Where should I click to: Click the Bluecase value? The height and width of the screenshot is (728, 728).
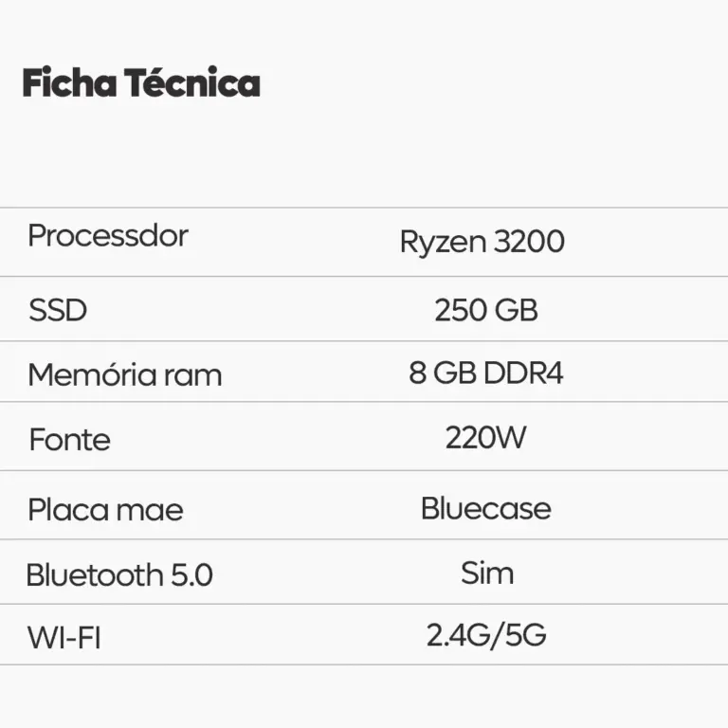coord(486,509)
